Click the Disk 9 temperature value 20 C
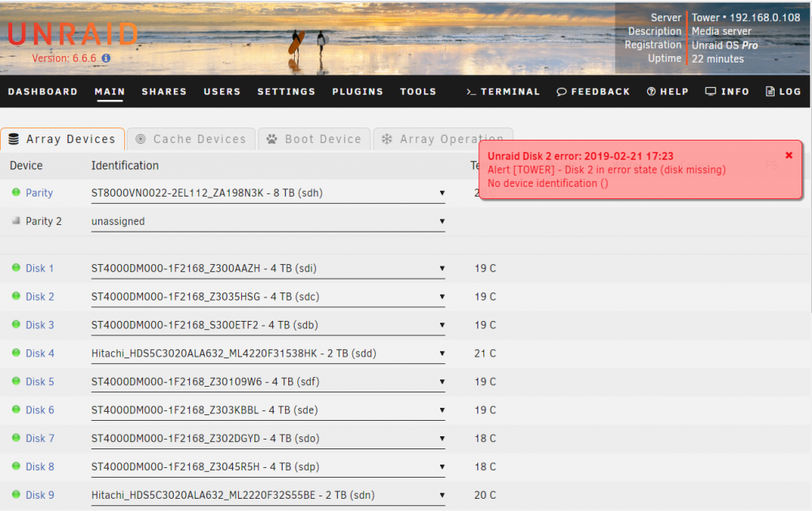 click(x=486, y=495)
